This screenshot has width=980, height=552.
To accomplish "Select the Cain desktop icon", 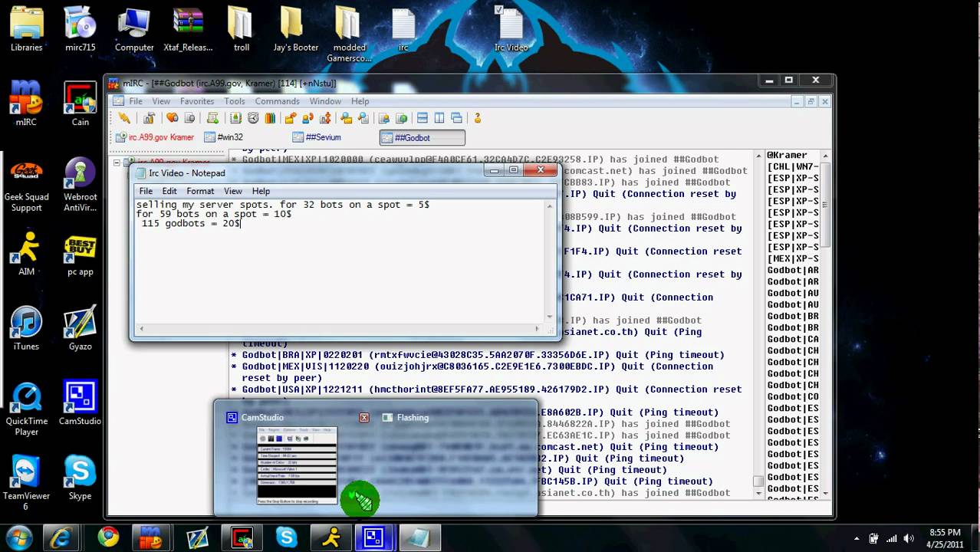I will tap(80, 103).
